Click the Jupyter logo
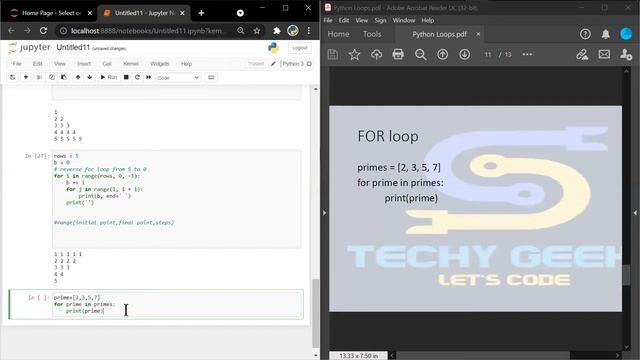 29,47
